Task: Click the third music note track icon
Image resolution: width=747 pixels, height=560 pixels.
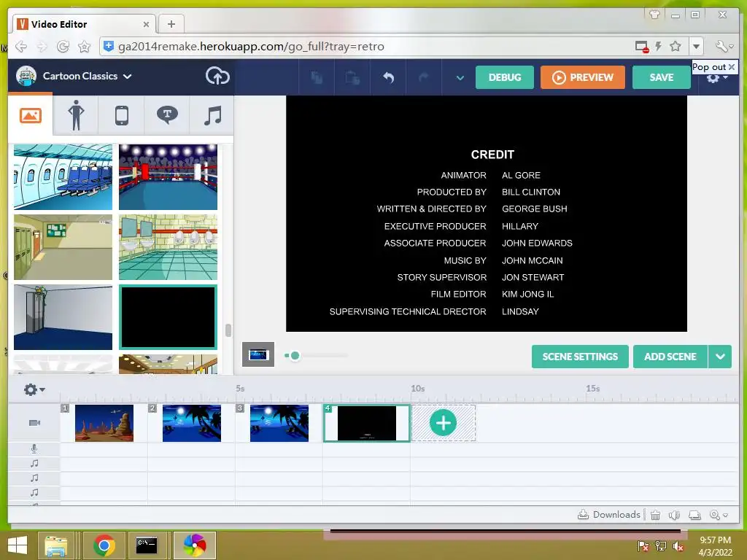Action: tap(34, 492)
